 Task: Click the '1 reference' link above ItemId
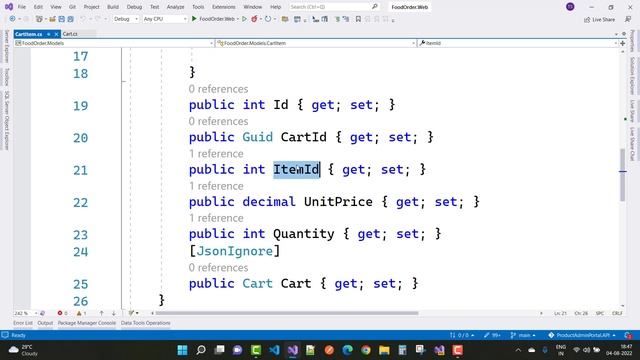216,154
